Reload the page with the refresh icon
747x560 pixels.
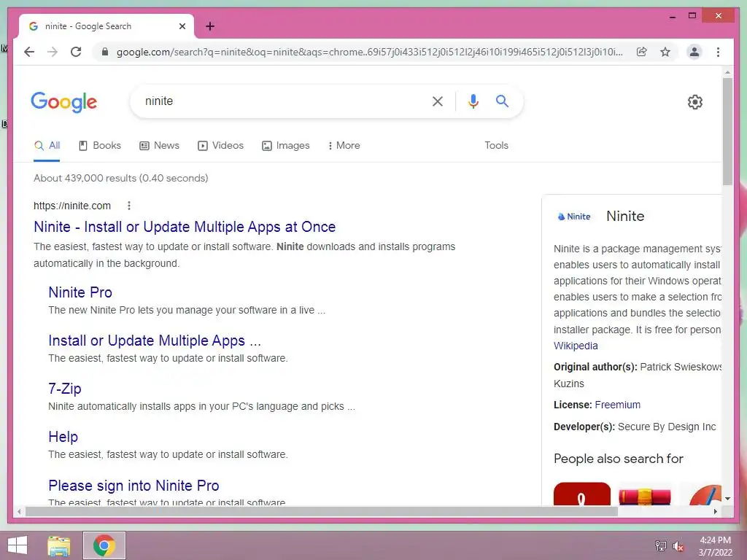(x=76, y=52)
